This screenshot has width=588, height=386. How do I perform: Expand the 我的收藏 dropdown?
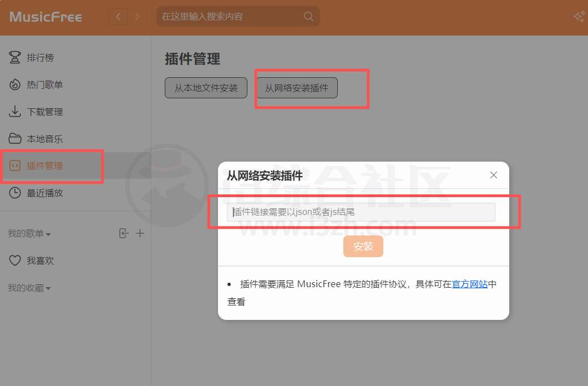coord(29,288)
